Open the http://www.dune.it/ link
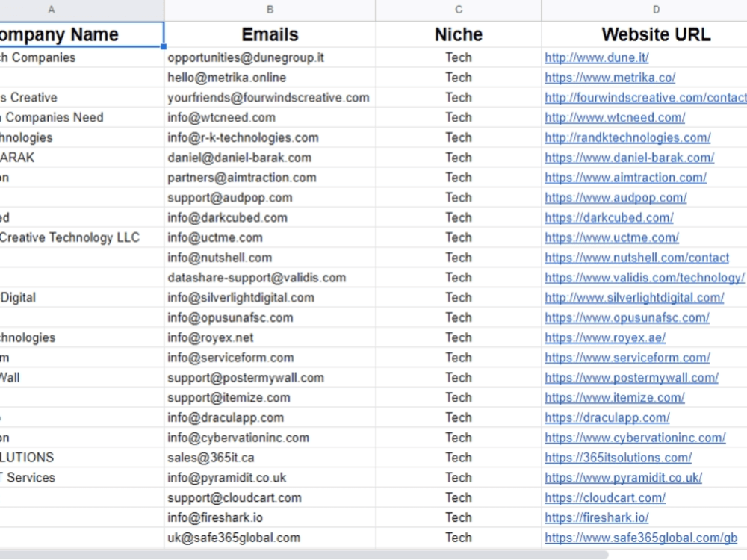This screenshot has width=747, height=560. (x=596, y=57)
